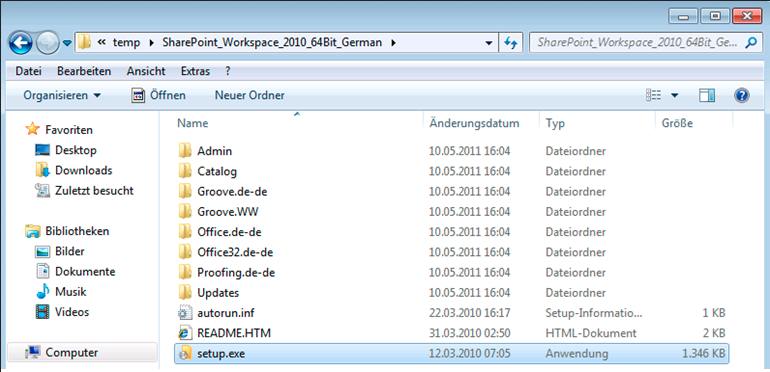The image size is (770, 372).
Task: Click inside the search box
Action: [637, 43]
